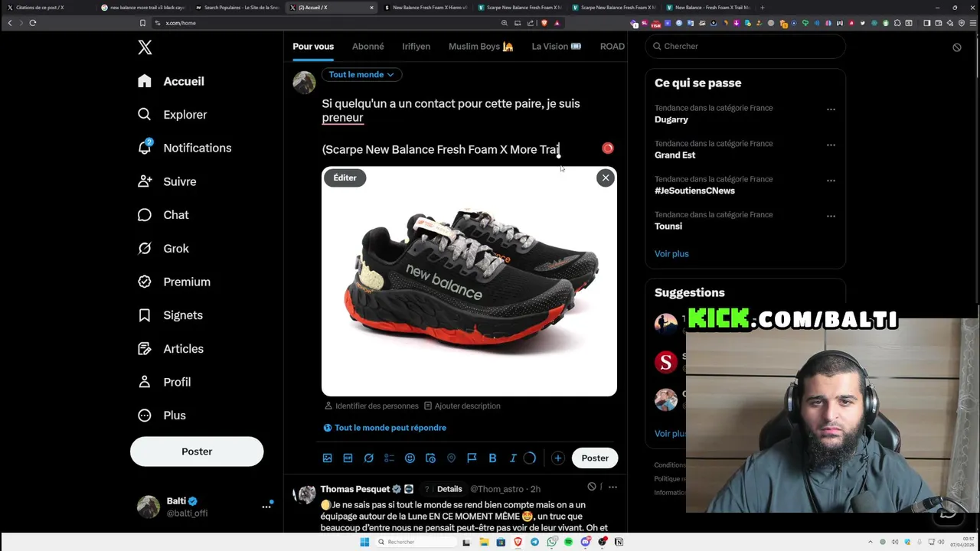The image size is (980, 551).
Task: Click Ajouter description
Action: 462,406
